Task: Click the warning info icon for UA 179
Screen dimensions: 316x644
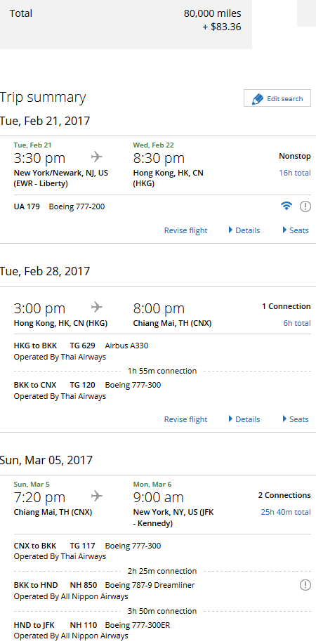Action: pyautogui.click(x=305, y=206)
